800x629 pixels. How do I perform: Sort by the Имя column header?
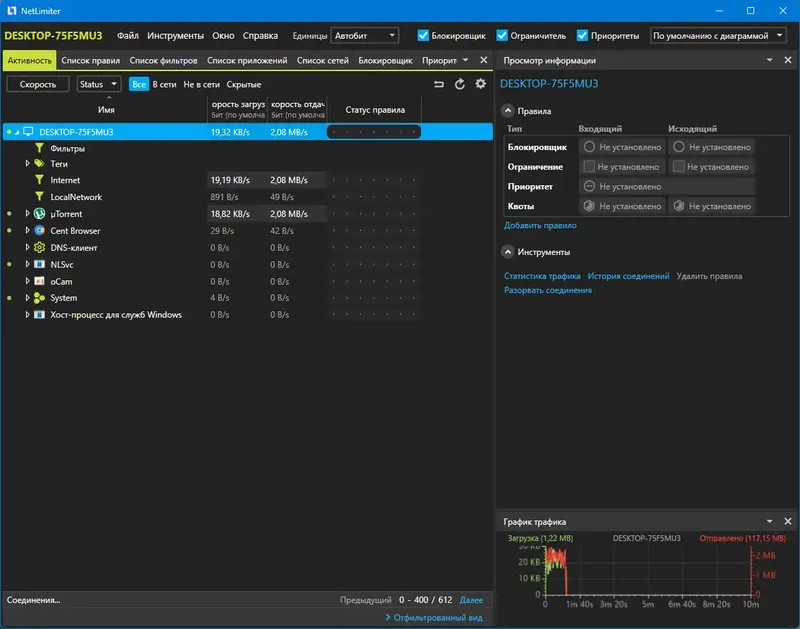coord(106,110)
